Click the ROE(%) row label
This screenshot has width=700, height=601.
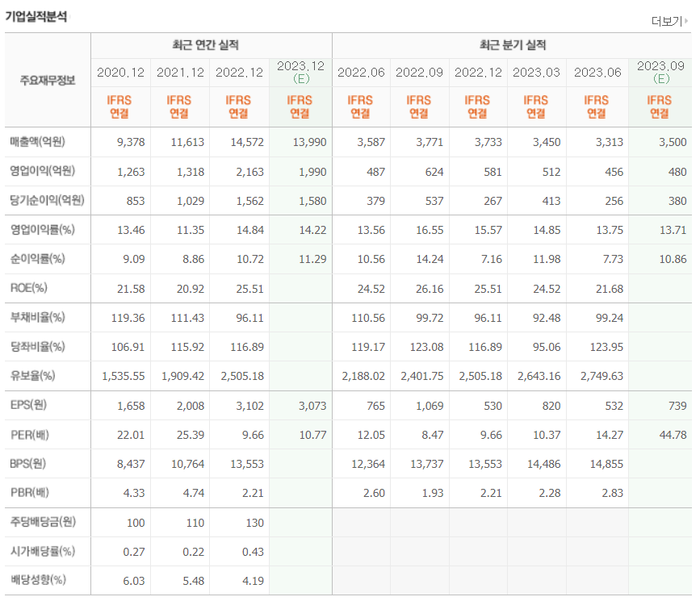click(x=28, y=288)
